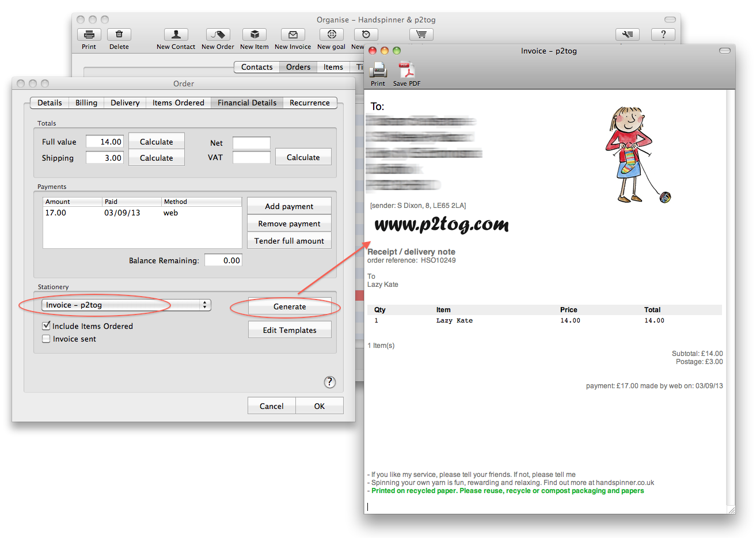Enable the Invoice sent checkbox
The height and width of the screenshot is (538, 756).
coord(46,339)
